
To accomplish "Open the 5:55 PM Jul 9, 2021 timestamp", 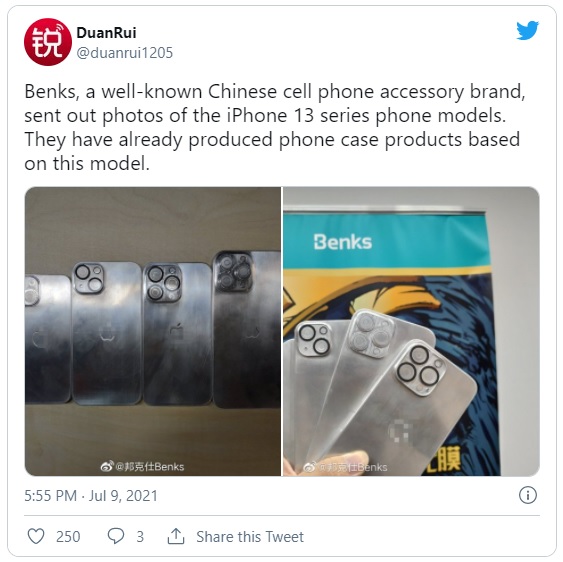I will tap(91, 496).
